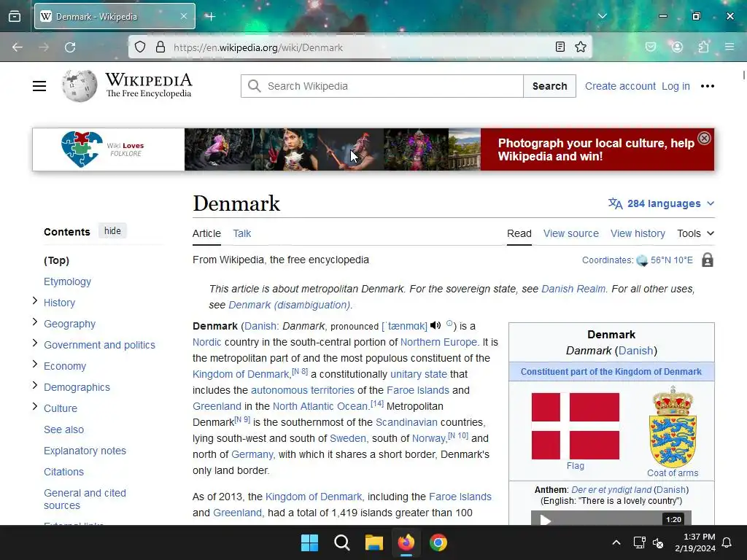Open the View source tab
This screenshot has width=747, height=560.
[571, 233]
